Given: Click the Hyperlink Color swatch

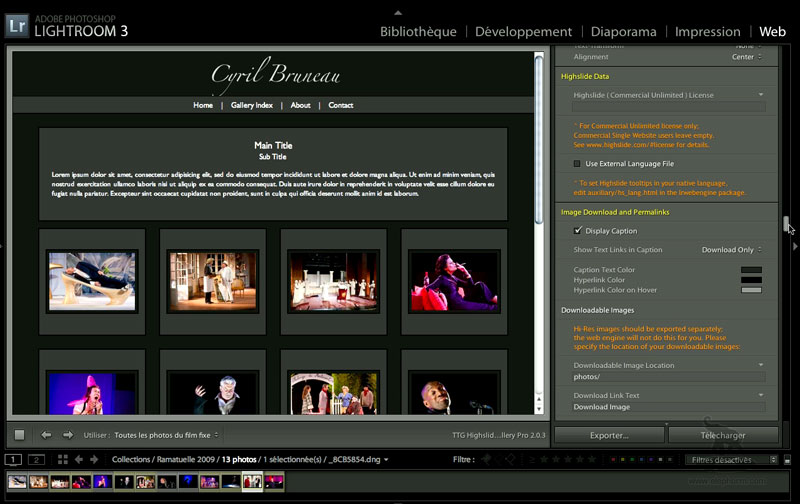Looking at the screenshot, I should [x=751, y=280].
